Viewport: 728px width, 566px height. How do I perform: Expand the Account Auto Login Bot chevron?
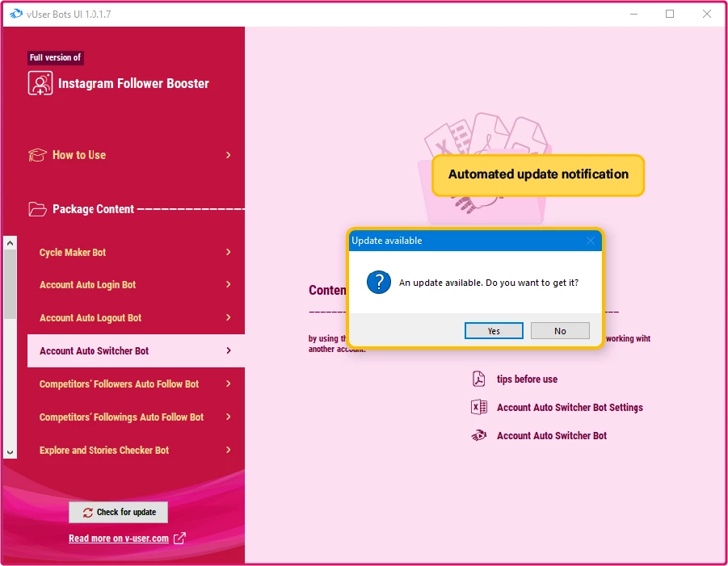tap(229, 284)
